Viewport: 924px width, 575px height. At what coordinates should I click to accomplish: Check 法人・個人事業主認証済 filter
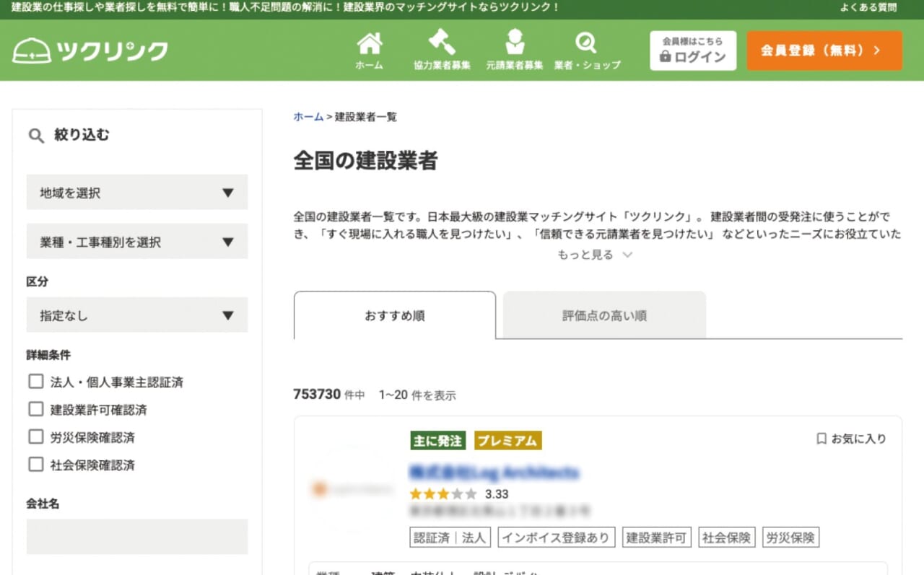click(x=36, y=381)
